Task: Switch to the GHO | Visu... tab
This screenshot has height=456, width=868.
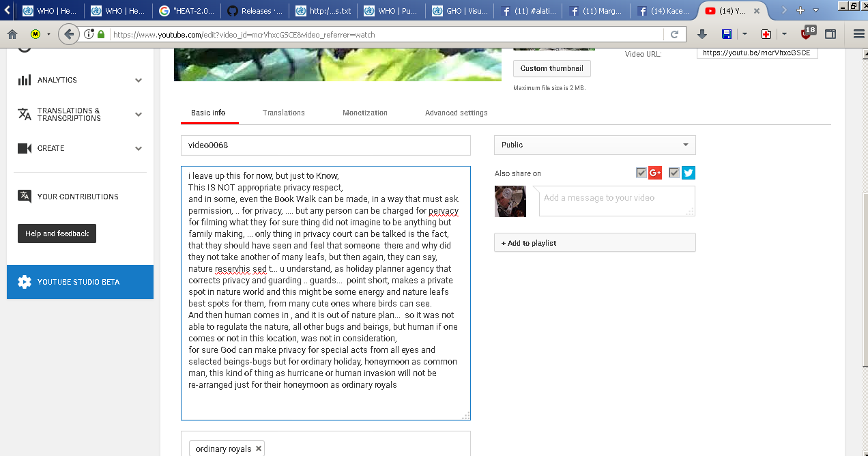Action: pos(459,11)
